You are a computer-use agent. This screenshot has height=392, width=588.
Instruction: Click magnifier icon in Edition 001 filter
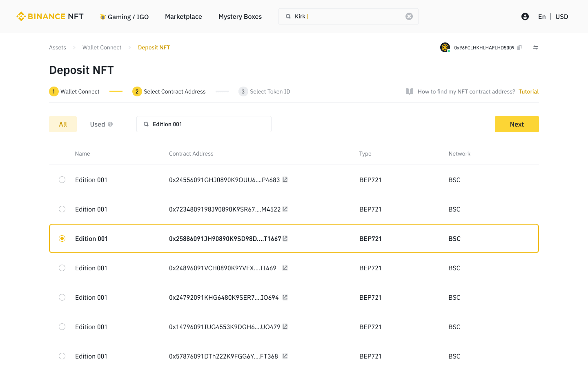146,124
